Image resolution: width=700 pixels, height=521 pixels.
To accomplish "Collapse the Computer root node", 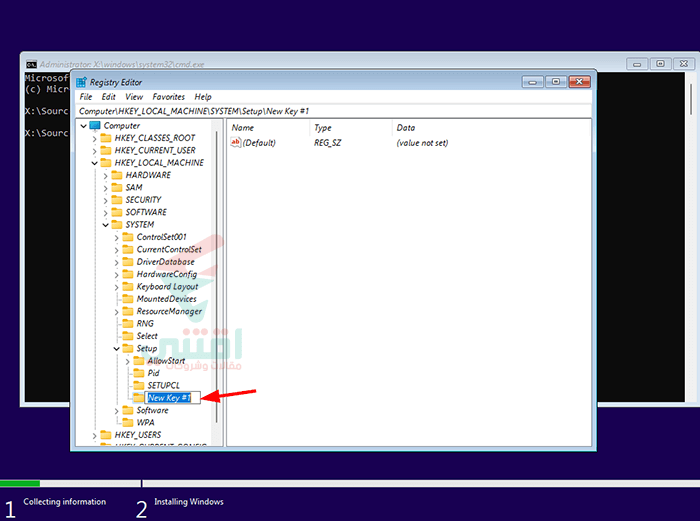I will click(83, 126).
